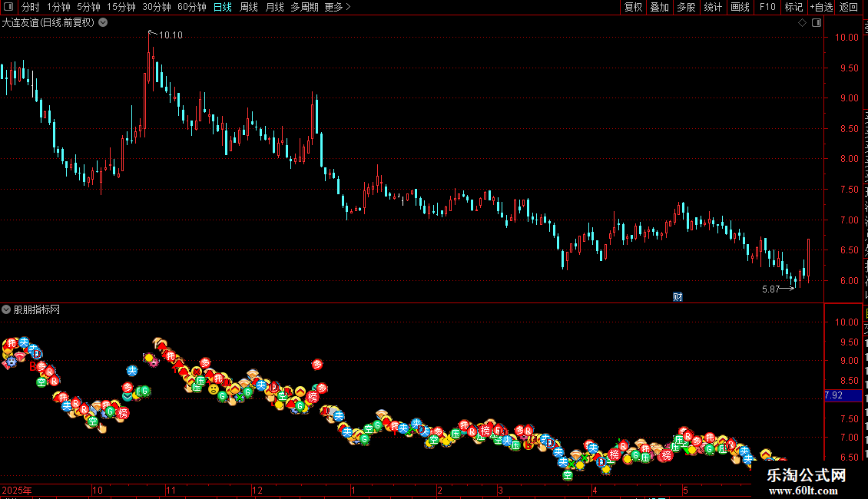Screen dimensions: 868x499
Task: Click the 7.92 blue value box
Action: tap(843, 395)
